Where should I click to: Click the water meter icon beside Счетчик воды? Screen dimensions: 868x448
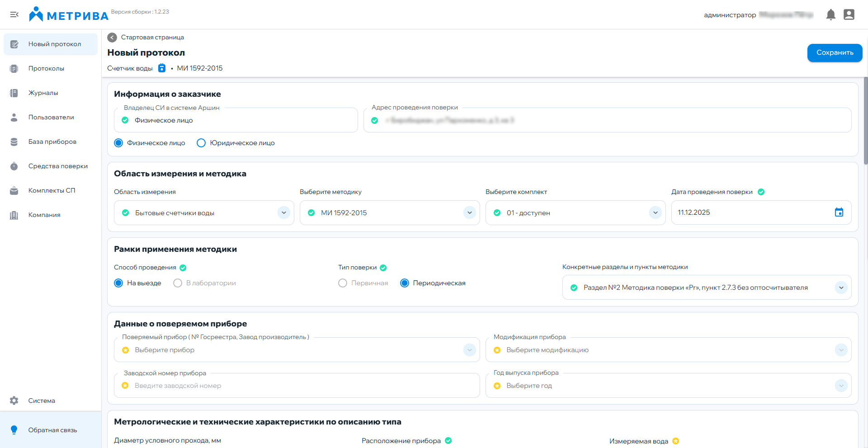pos(162,68)
